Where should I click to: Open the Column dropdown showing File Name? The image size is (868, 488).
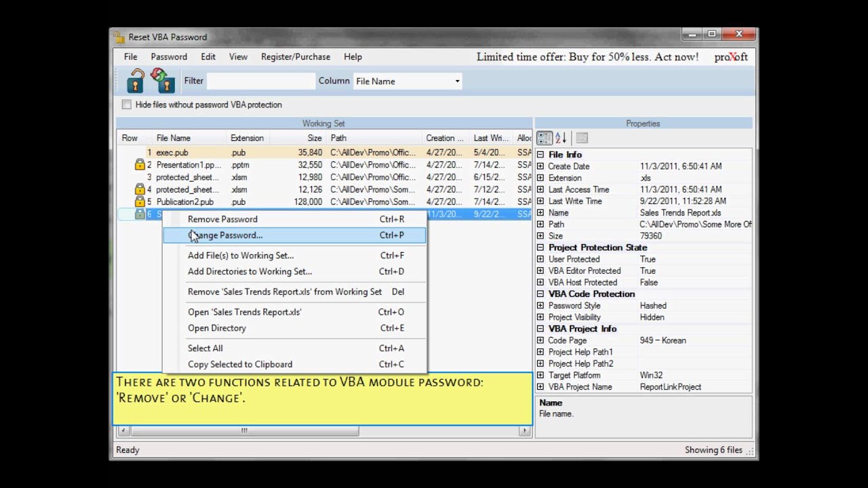point(408,81)
